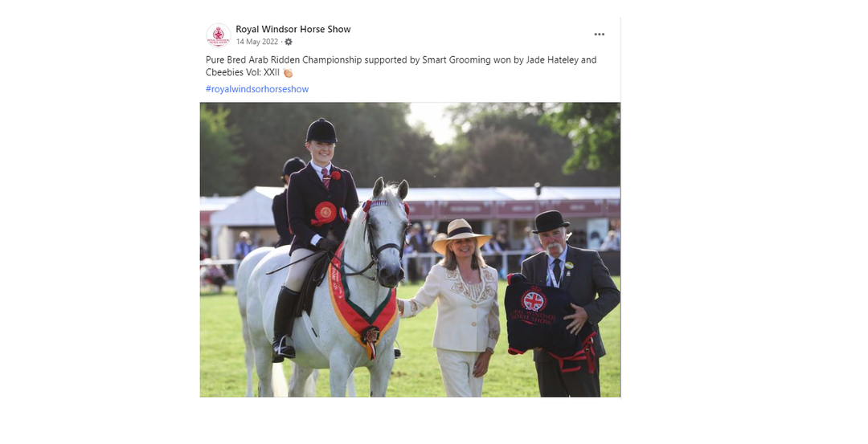The height and width of the screenshot is (444, 868).
Task: Click the rider's black riding boot
Action: click(x=284, y=324)
